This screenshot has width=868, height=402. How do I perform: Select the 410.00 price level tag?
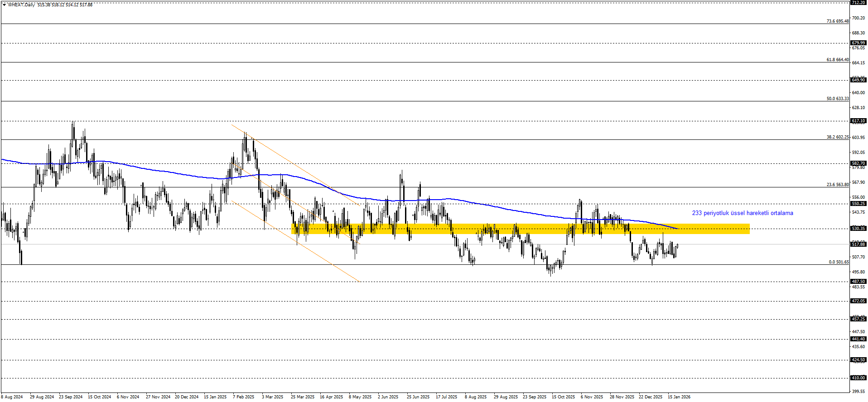(x=858, y=378)
